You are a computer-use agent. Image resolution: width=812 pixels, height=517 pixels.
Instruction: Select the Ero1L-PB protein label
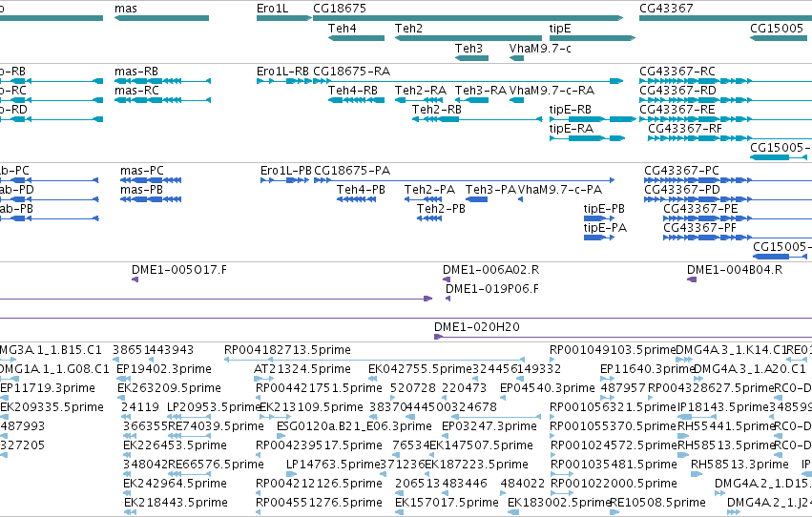coord(286,171)
